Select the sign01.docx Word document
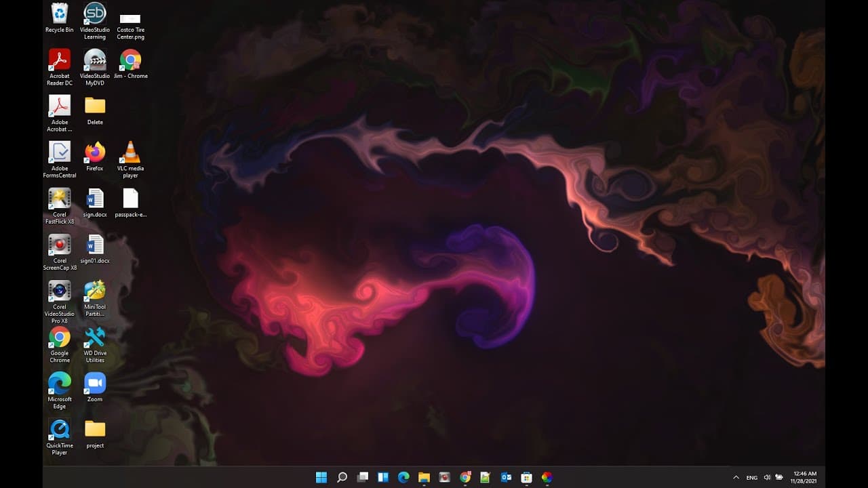 (x=95, y=249)
